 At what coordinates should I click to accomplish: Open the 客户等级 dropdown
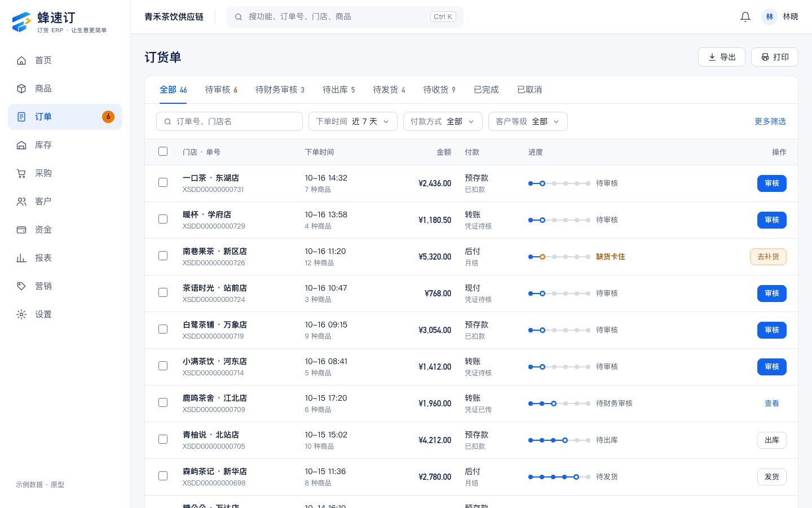tap(528, 121)
